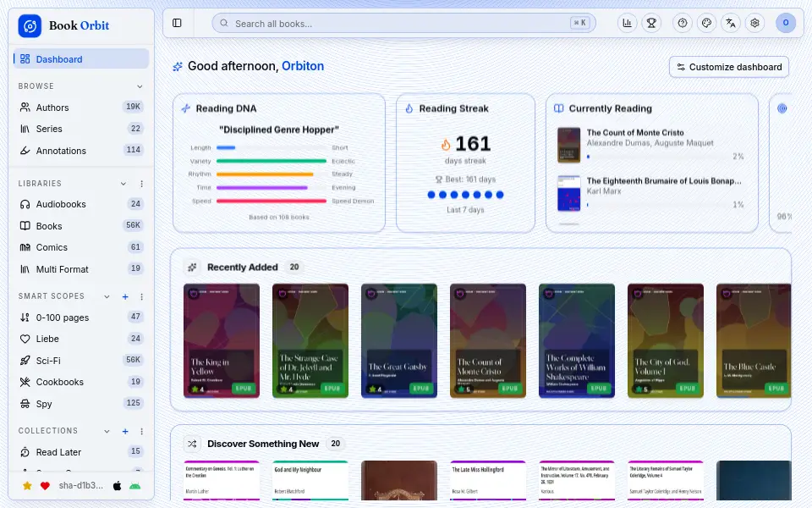The image size is (812, 508).
Task: Open Libraries section more-options menu
Action: pos(141,184)
